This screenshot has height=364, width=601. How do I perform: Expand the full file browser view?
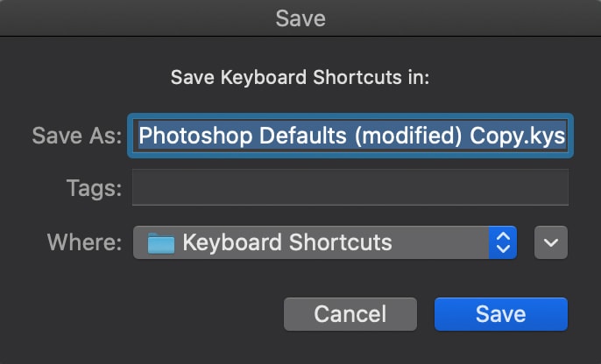(x=551, y=242)
